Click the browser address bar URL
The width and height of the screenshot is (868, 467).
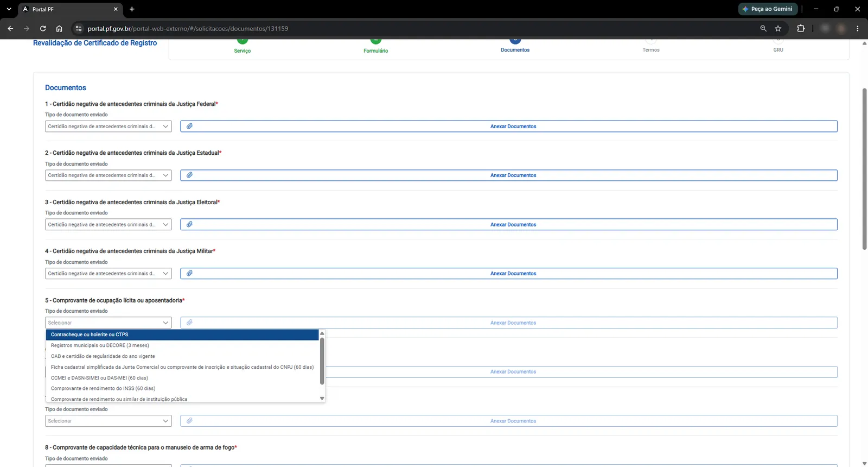click(188, 28)
